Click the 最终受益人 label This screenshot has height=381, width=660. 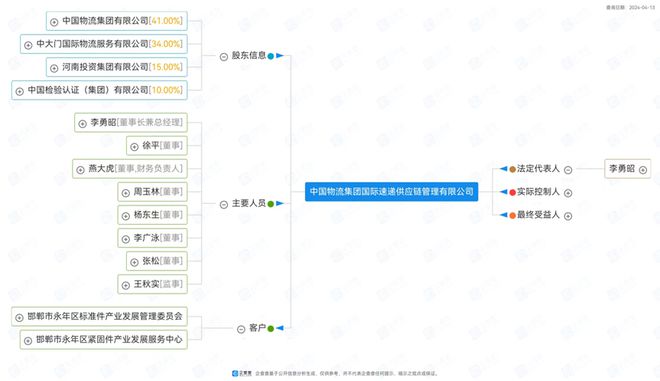click(x=538, y=215)
